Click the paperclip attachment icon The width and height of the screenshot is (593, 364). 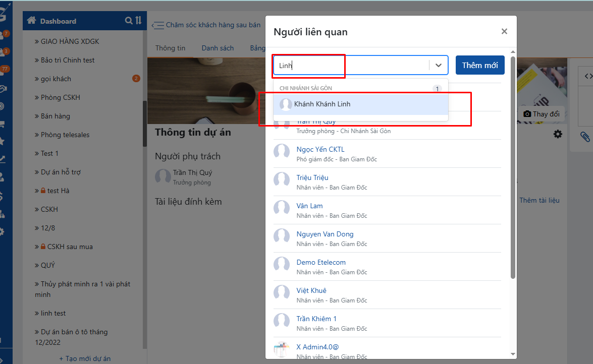pyautogui.click(x=584, y=136)
